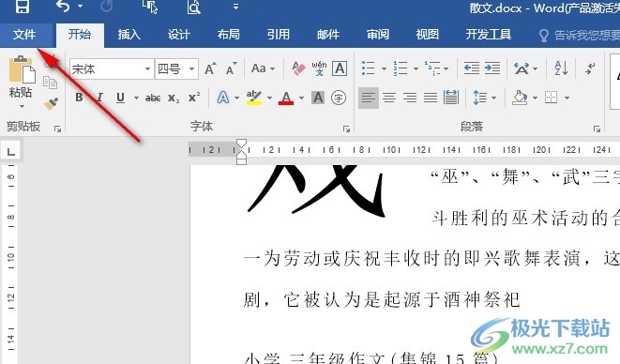Open the 四号 font size dropdown
This screenshot has width=620, height=364.
click(x=191, y=69)
